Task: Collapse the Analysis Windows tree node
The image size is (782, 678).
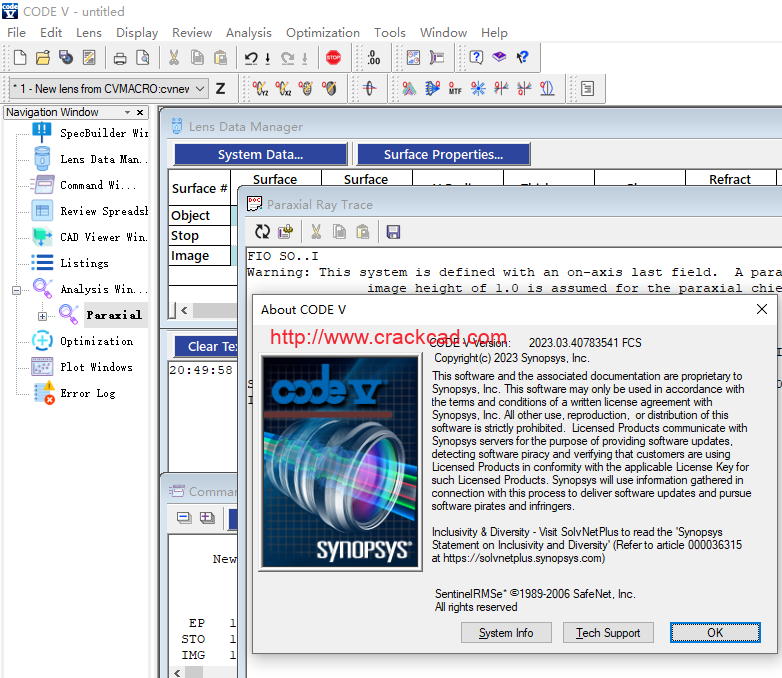Action: (x=16, y=290)
